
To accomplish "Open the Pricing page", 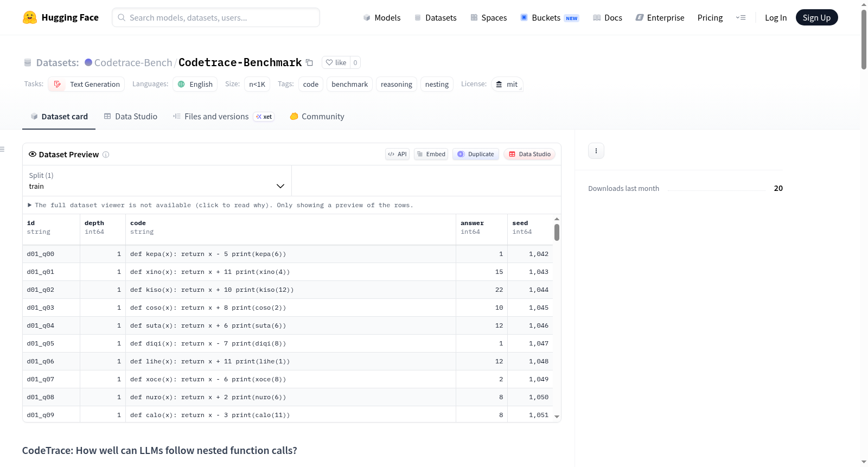I will point(710,17).
